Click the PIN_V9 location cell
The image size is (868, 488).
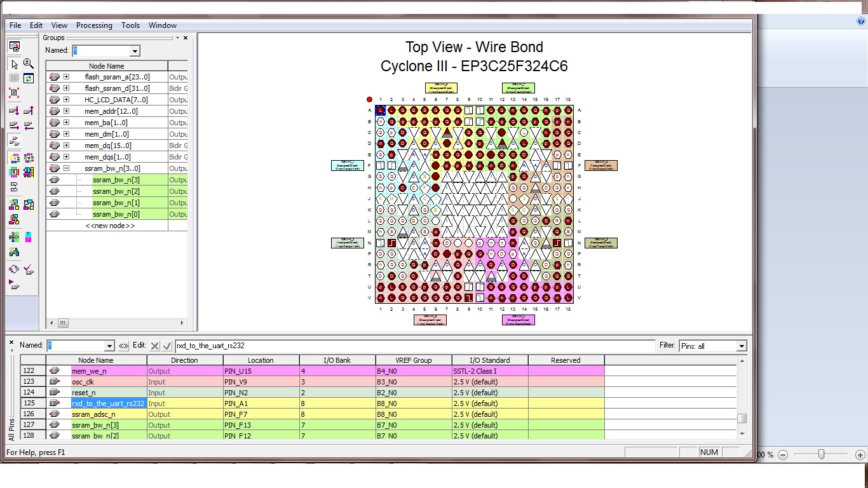(261, 381)
